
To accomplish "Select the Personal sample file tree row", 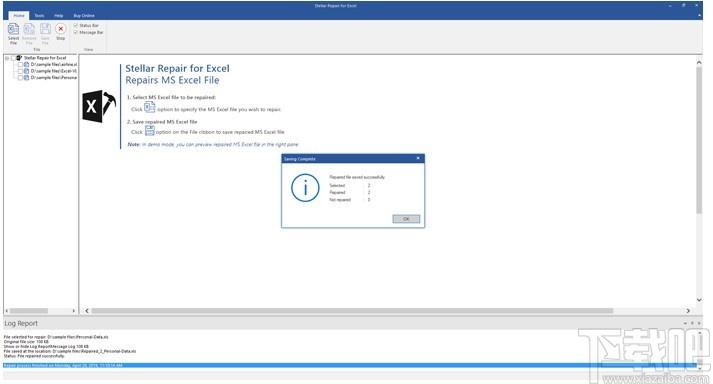I will (54, 78).
